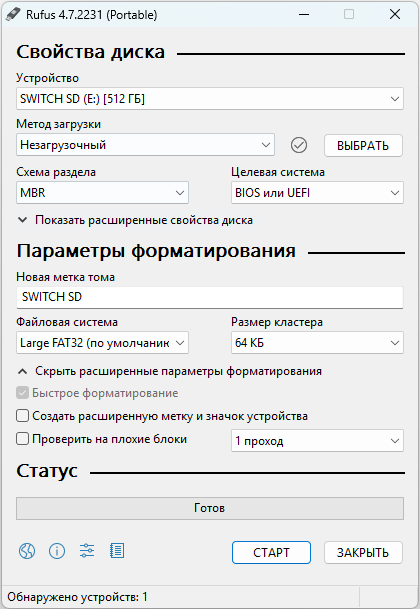Collapse 'Скрыть расширенные параметры форматирования'
Image resolution: width=420 pixels, height=609 pixels.
pyautogui.click(x=170, y=371)
